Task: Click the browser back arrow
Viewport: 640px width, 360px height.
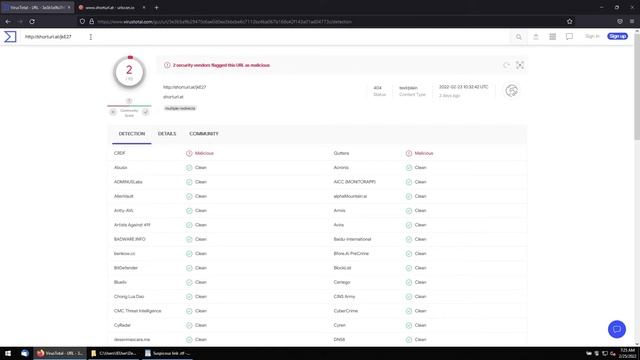Action: [x=8, y=21]
